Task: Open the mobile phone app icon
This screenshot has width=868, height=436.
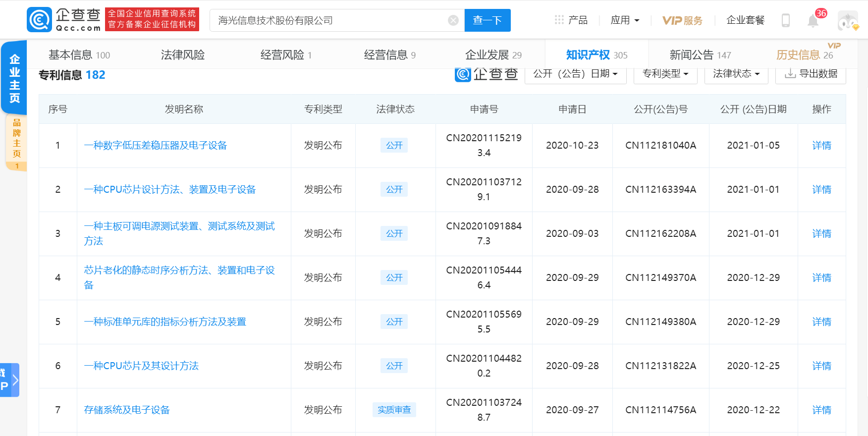Action: pos(785,20)
